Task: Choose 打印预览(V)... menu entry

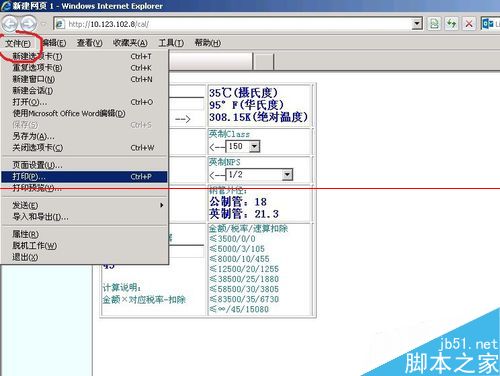Action: point(84,188)
